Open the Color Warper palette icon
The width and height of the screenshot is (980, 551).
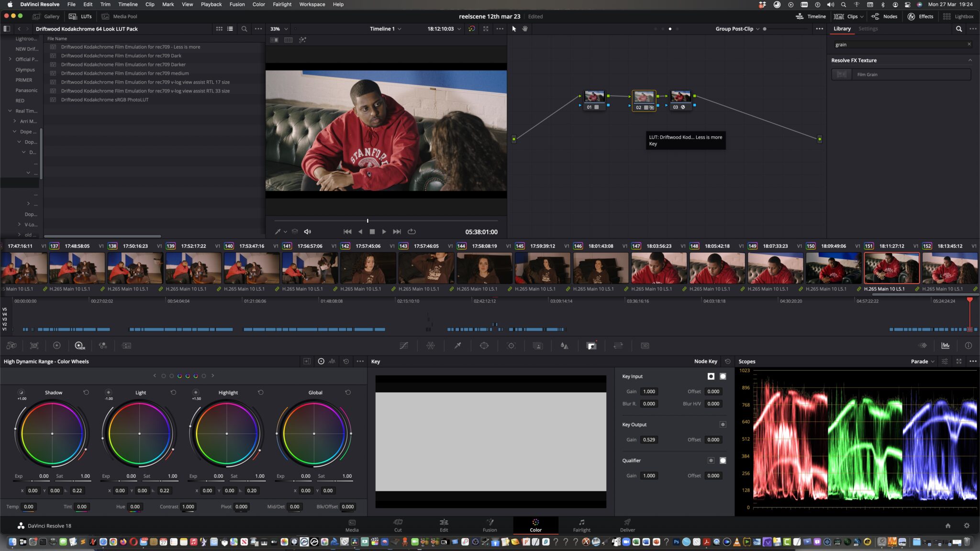(431, 345)
